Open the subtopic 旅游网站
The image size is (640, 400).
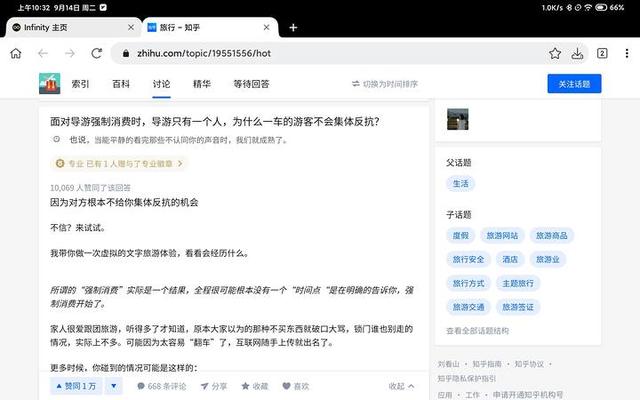(502, 236)
